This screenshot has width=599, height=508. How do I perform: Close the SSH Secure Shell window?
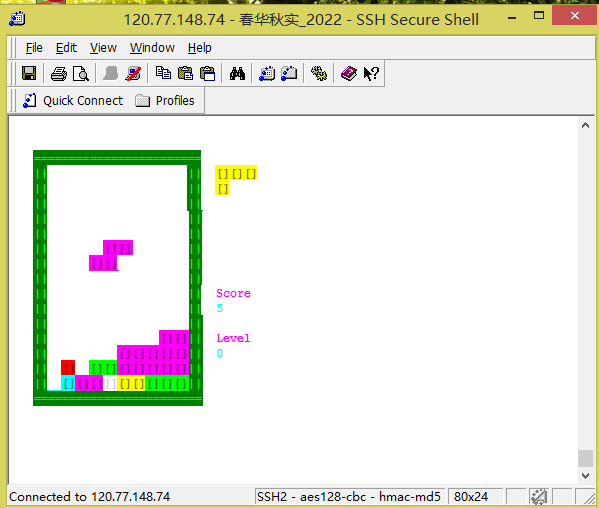pyautogui.click(x=574, y=16)
